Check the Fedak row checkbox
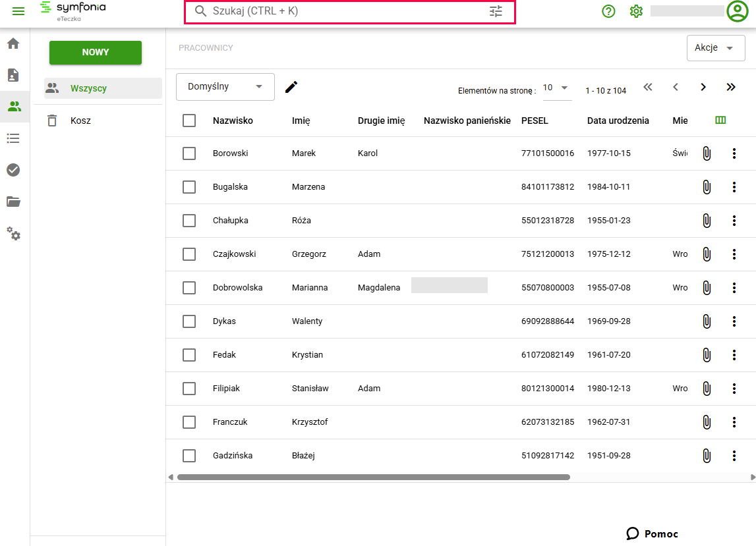The image size is (756, 546). (189, 355)
